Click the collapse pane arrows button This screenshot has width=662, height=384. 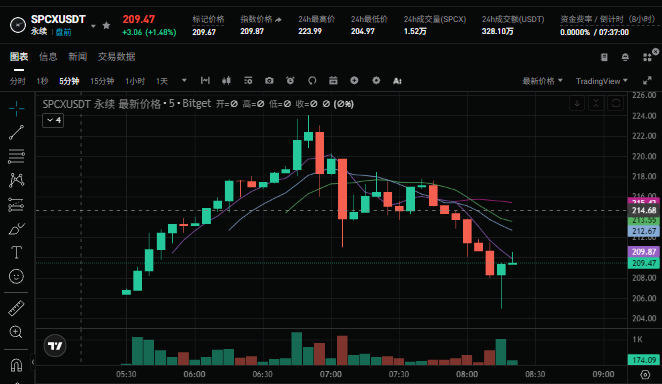[596, 103]
